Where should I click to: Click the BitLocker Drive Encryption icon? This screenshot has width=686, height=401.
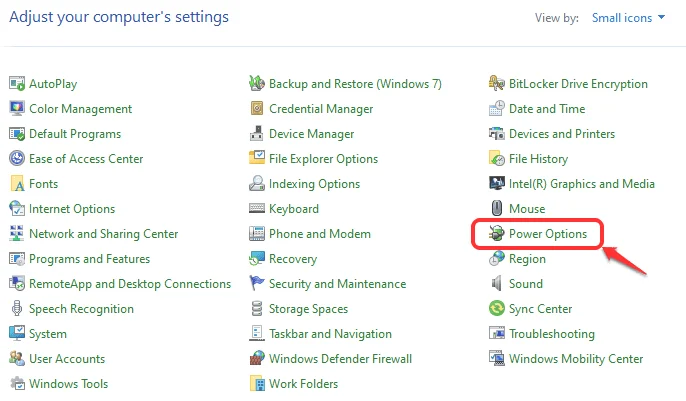click(x=497, y=83)
